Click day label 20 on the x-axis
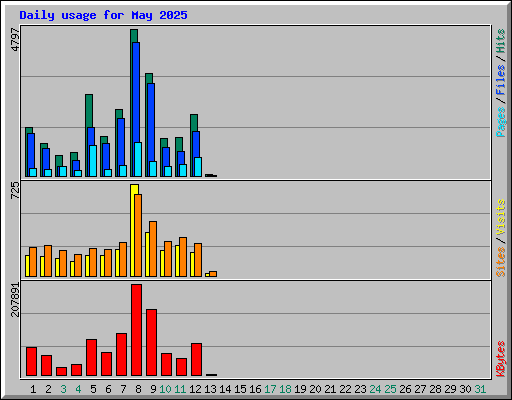 point(315,389)
